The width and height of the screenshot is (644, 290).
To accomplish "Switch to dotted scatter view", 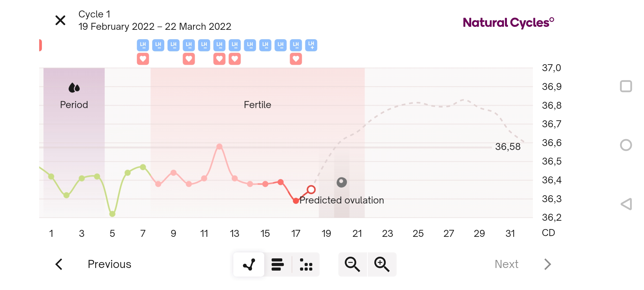I will coord(306,264).
